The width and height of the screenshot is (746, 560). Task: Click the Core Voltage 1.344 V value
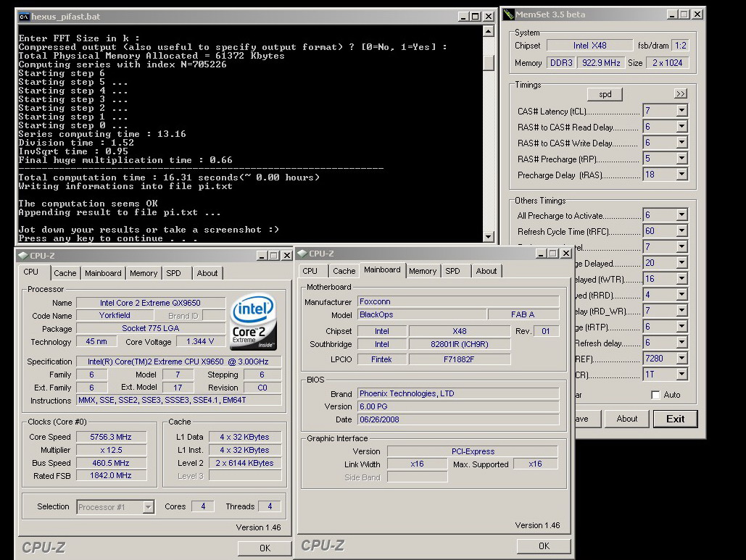point(200,341)
